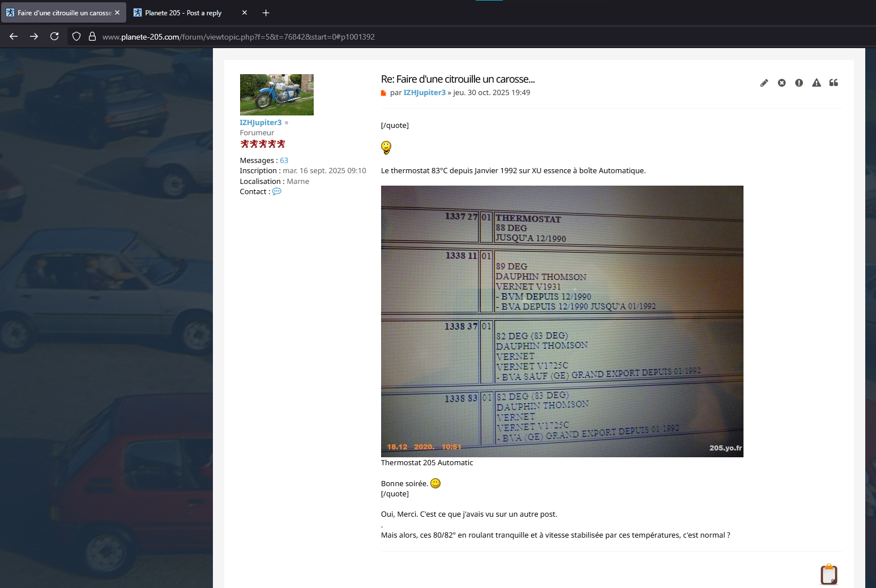Quote this post with the quotation-mark icon
The image size is (876, 588).
(x=834, y=83)
